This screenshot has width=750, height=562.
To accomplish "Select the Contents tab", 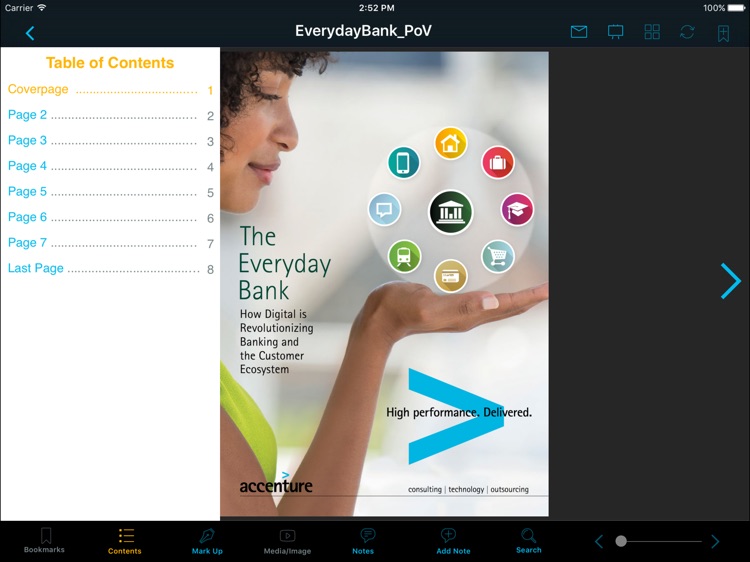I will (x=125, y=541).
